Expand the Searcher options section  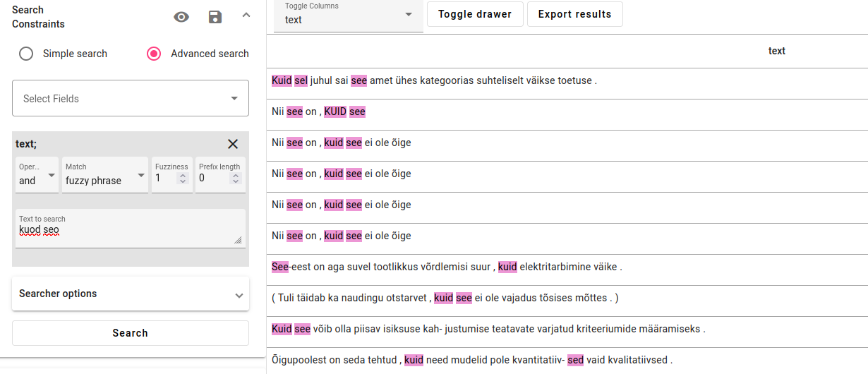pyautogui.click(x=131, y=294)
